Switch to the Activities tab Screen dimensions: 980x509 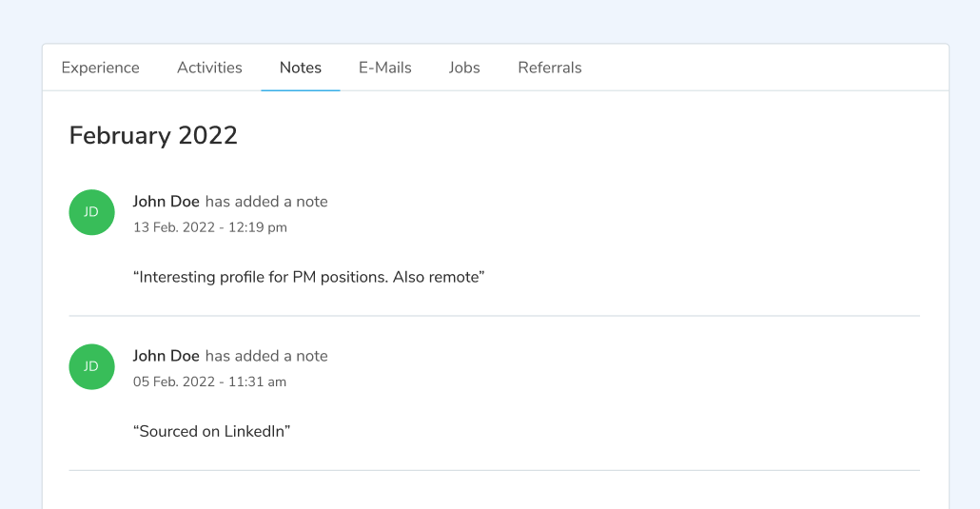point(209,68)
